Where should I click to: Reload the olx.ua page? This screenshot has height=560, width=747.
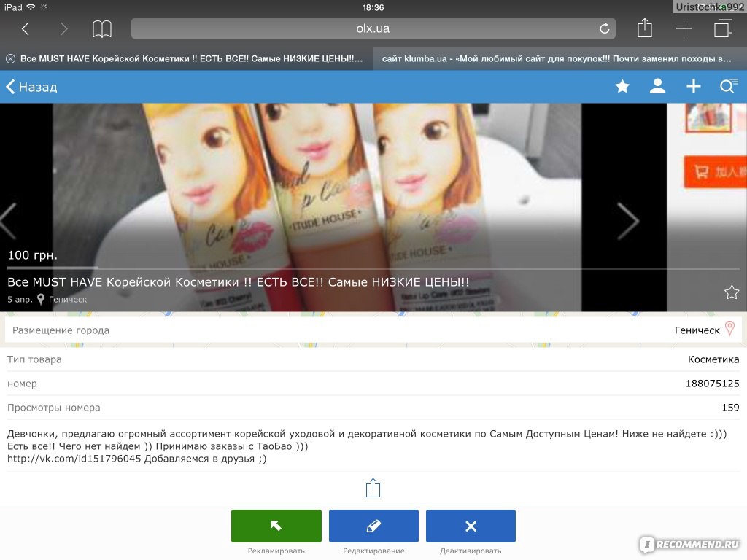604,28
